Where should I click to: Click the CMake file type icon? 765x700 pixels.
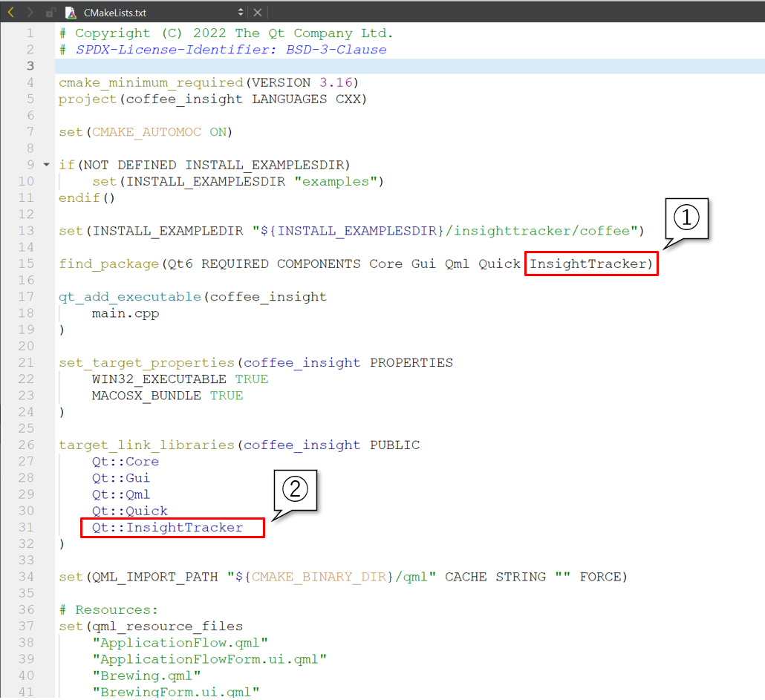click(x=71, y=13)
